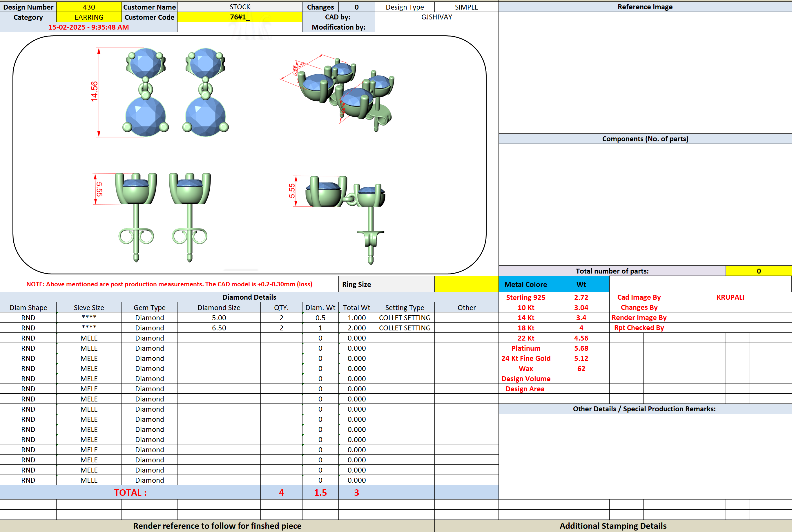The width and height of the screenshot is (792, 532).
Task: Select diamond size 6.50 cell
Action: coord(219,328)
